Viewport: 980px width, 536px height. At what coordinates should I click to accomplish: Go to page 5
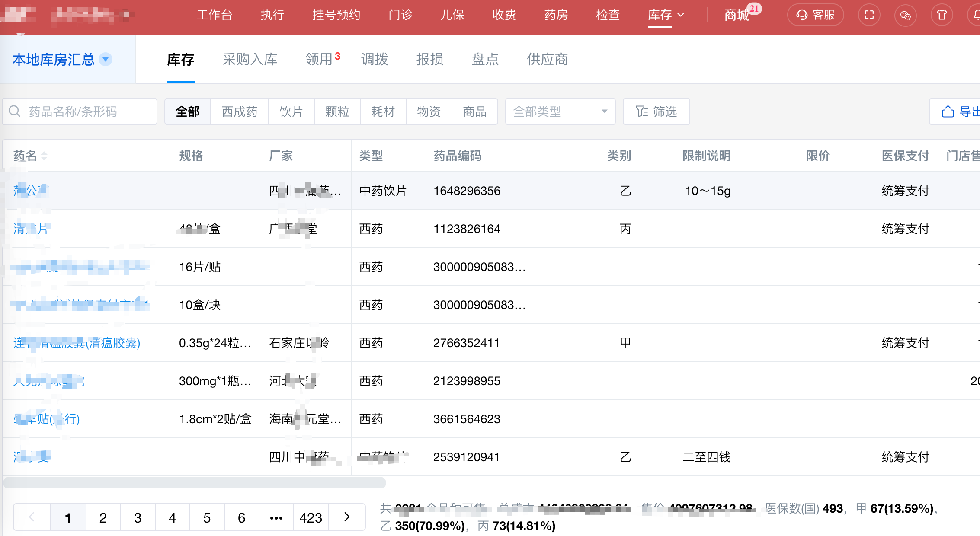(207, 517)
